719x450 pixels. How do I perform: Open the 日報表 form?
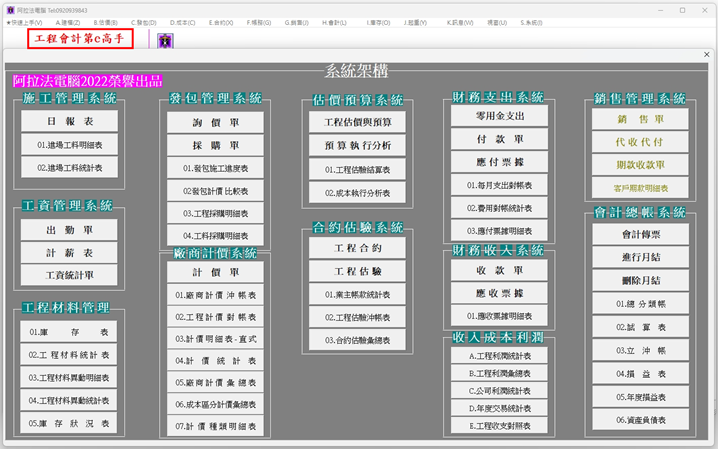69,120
